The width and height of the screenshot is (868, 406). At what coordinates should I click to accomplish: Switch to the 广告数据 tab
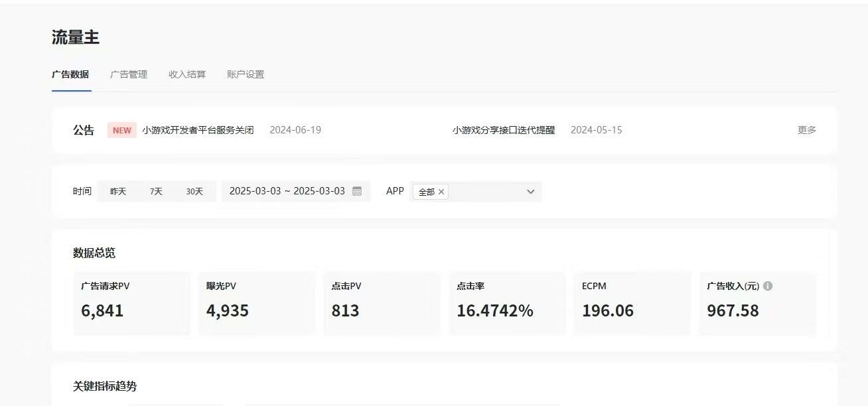[70, 74]
